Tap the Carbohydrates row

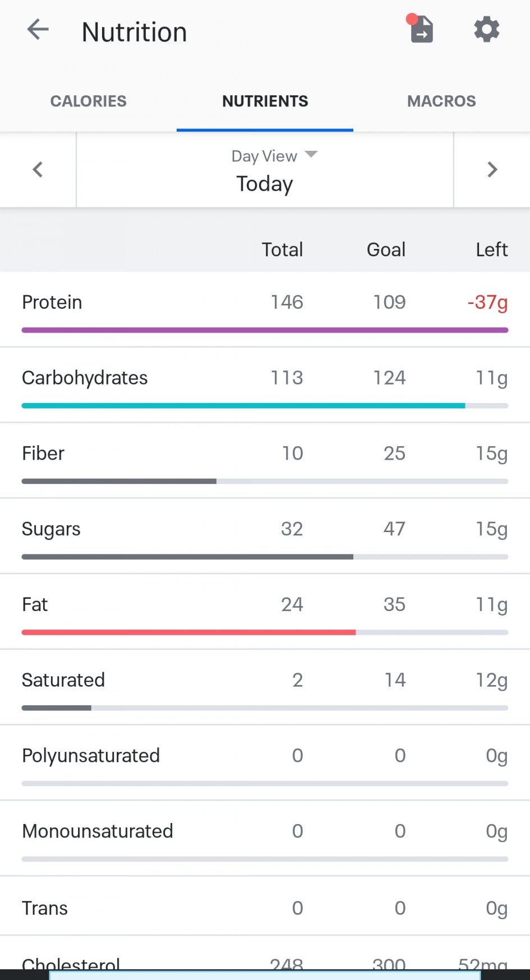85,378
